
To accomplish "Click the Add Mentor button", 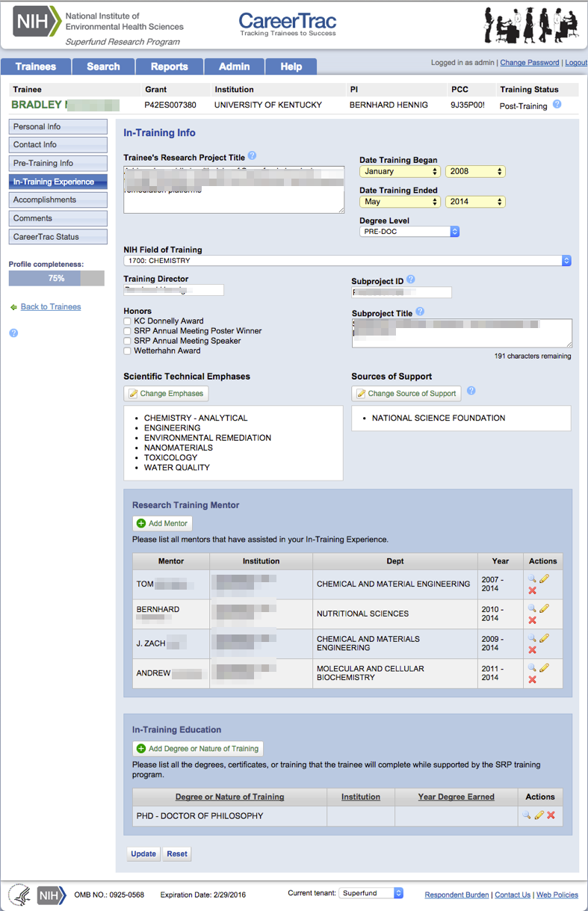I will 162,523.
